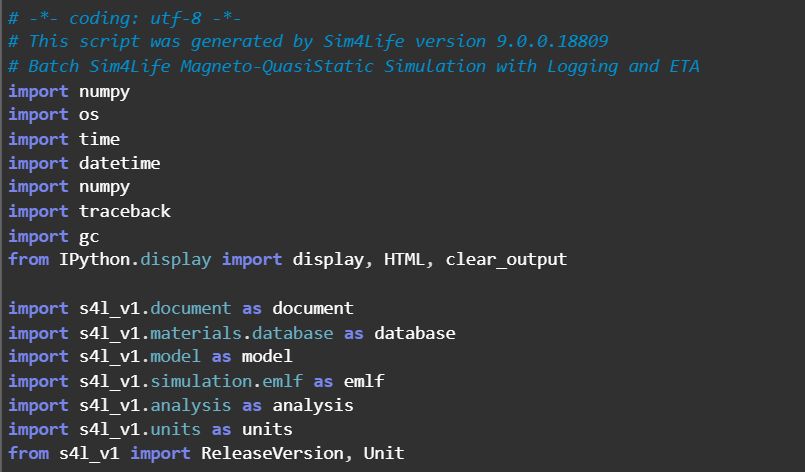Place cursor on the 'import time' line
The image size is (805, 472).
coord(64,139)
